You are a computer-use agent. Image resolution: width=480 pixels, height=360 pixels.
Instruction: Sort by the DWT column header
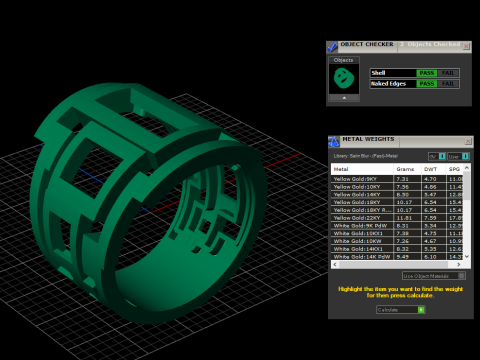(434, 169)
